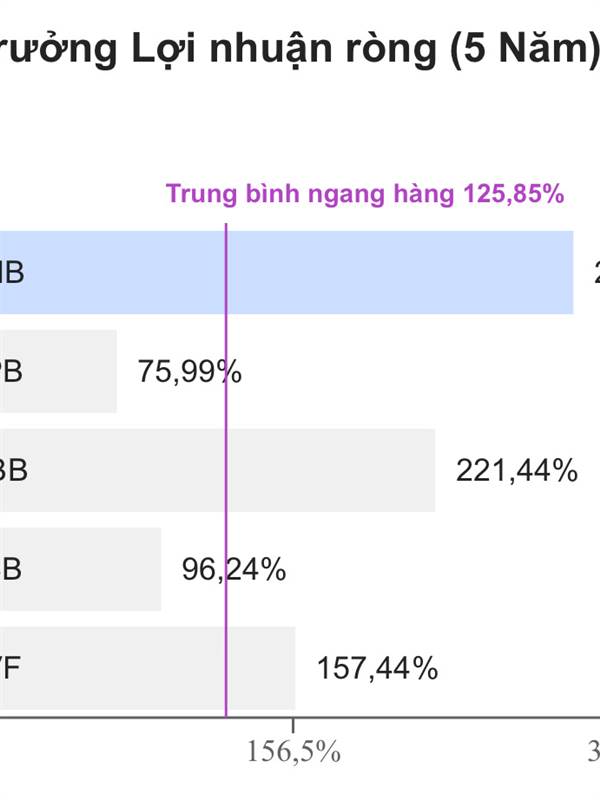Click the 221,44% gray bar
The width and height of the screenshot is (600, 800).
tap(217, 470)
